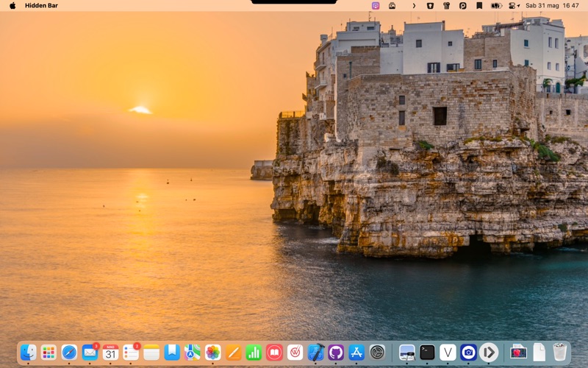Screen dimensions: 588x368
Task: Open Control Center from the menu bar
Action: point(513,5)
